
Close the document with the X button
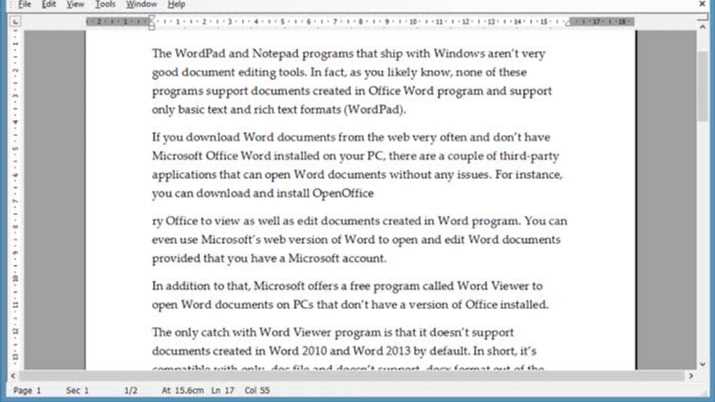pyautogui.click(x=703, y=5)
